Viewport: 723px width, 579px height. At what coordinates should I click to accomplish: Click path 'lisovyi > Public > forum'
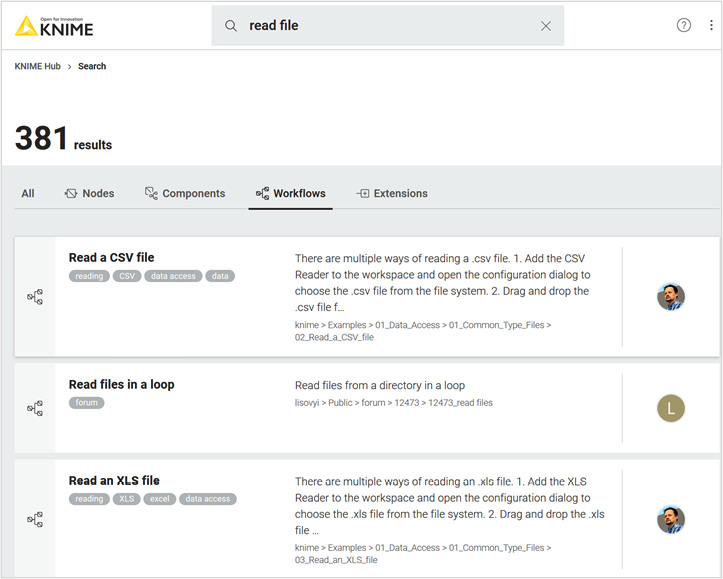pyautogui.click(x=340, y=403)
